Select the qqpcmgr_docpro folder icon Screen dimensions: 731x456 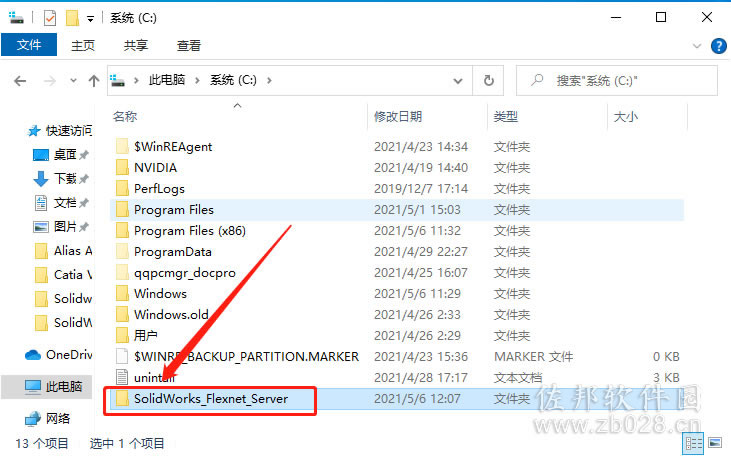122,272
